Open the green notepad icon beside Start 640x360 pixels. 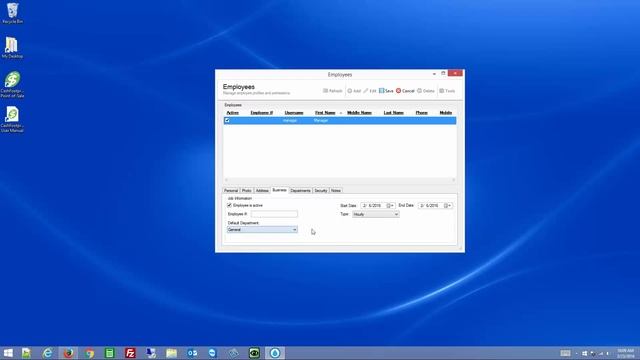26,353
